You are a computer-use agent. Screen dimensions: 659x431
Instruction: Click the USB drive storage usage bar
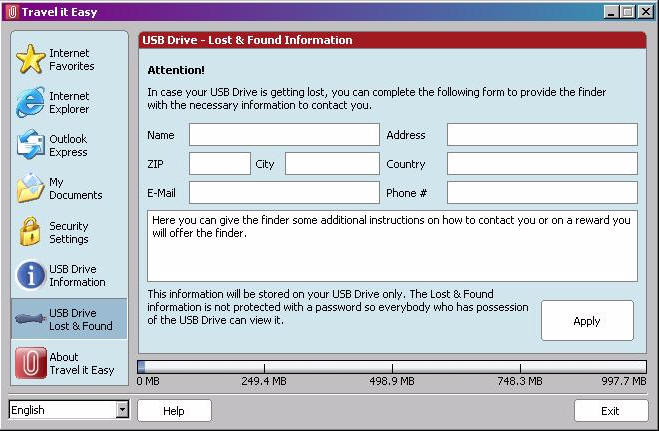click(391, 367)
